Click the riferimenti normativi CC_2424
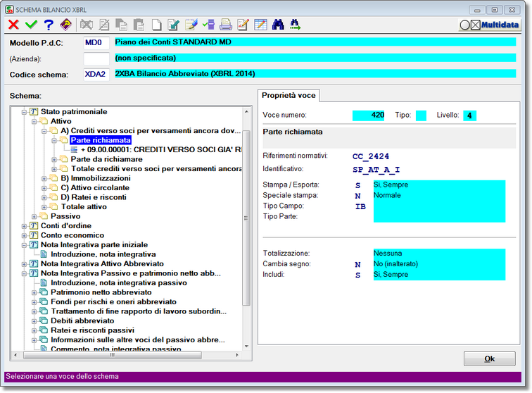532x393 pixels. point(371,156)
